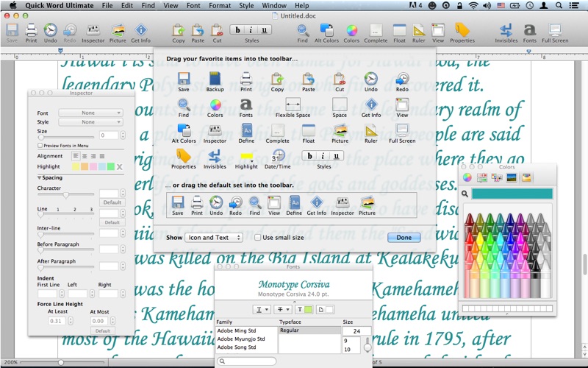The width and height of the screenshot is (588, 368).
Task: Select the Backup item in the customize sheet
Action: coord(215,79)
